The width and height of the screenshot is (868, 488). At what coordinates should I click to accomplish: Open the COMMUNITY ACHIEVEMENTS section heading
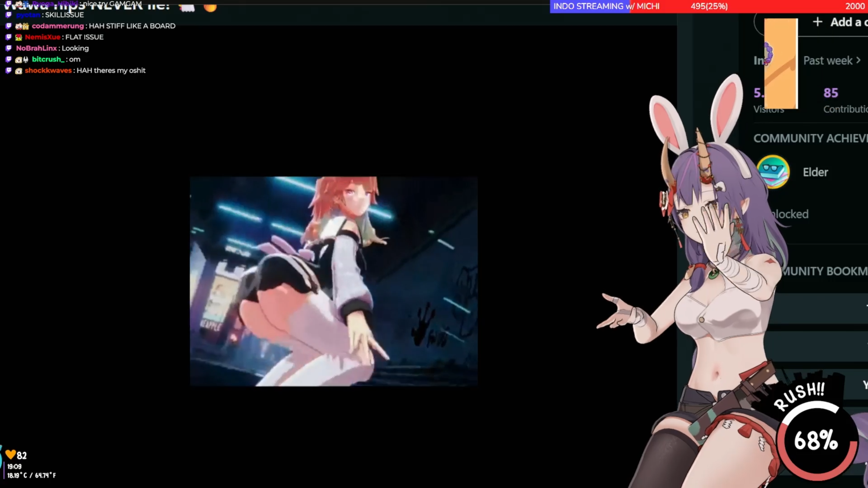(x=810, y=138)
